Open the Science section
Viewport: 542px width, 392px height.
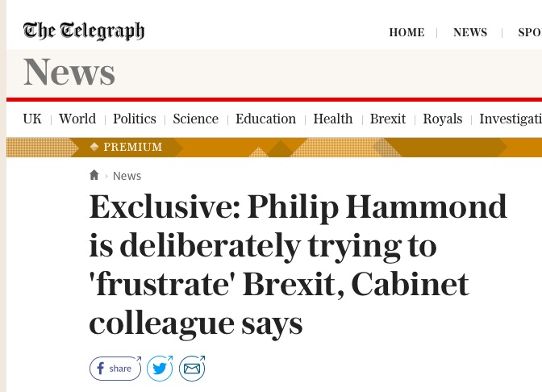[196, 119]
